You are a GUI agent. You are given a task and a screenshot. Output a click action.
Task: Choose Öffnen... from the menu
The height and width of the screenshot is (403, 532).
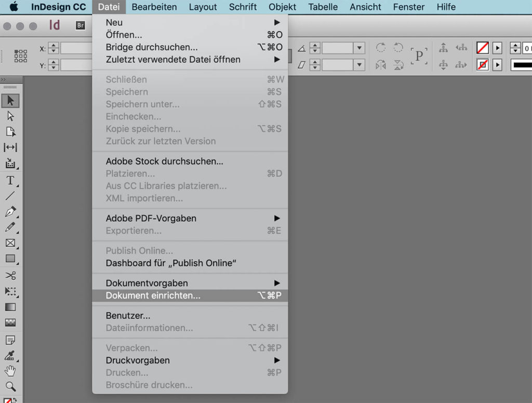tap(190, 35)
